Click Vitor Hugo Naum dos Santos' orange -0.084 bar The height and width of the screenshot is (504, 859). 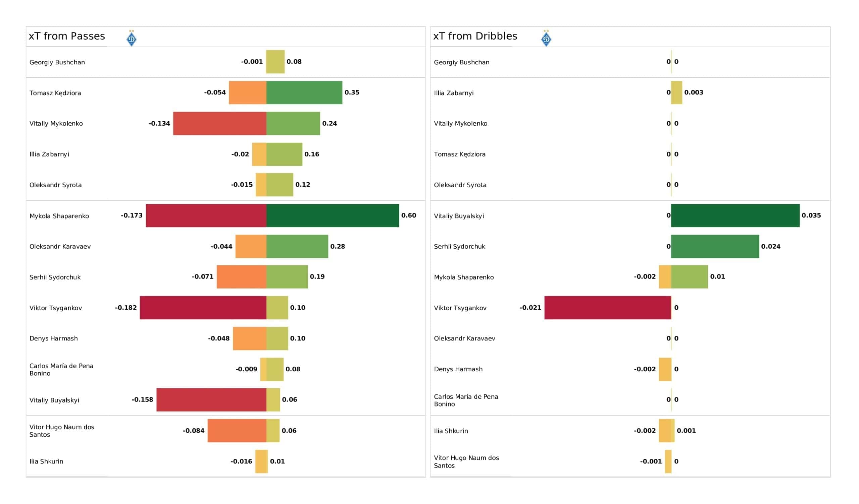pyautogui.click(x=237, y=430)
